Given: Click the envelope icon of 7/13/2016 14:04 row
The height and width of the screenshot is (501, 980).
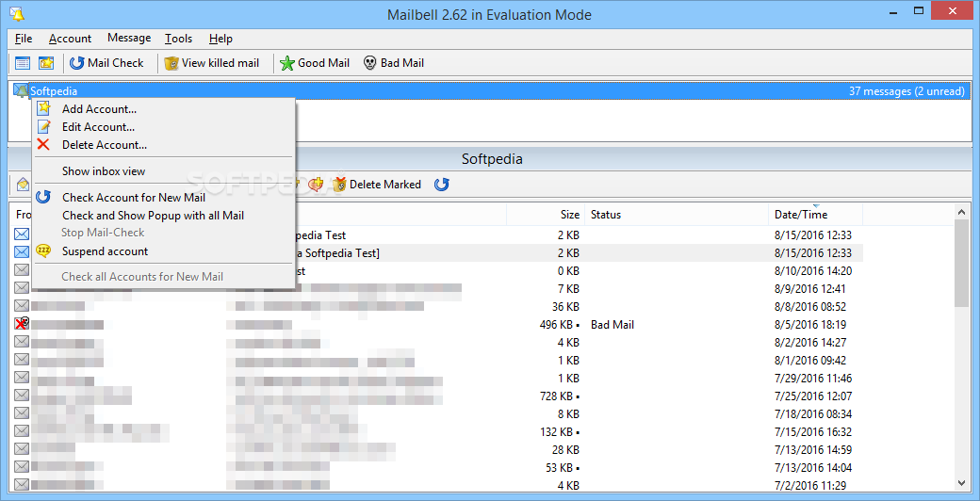Looking at the screenshot, I should (x=22, y=467).
